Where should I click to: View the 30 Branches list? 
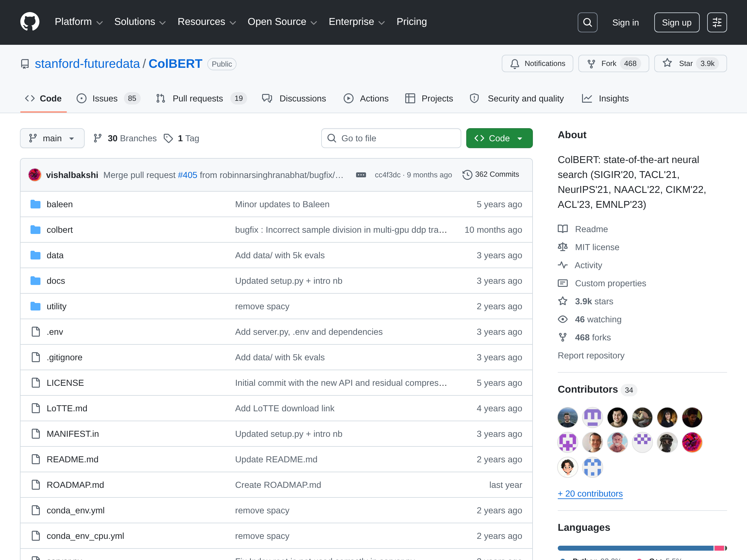(125, 138)
